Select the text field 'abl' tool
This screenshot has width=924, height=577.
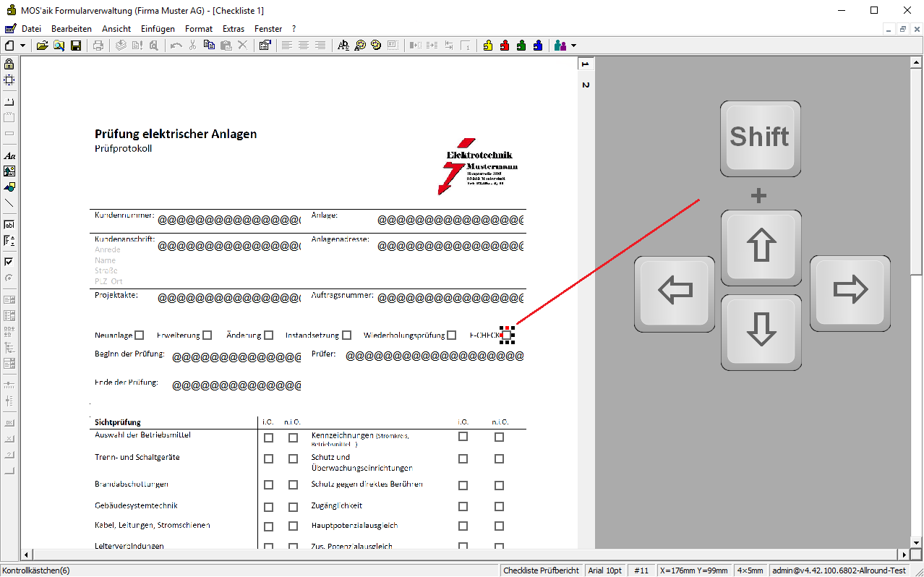click(9, 225)
